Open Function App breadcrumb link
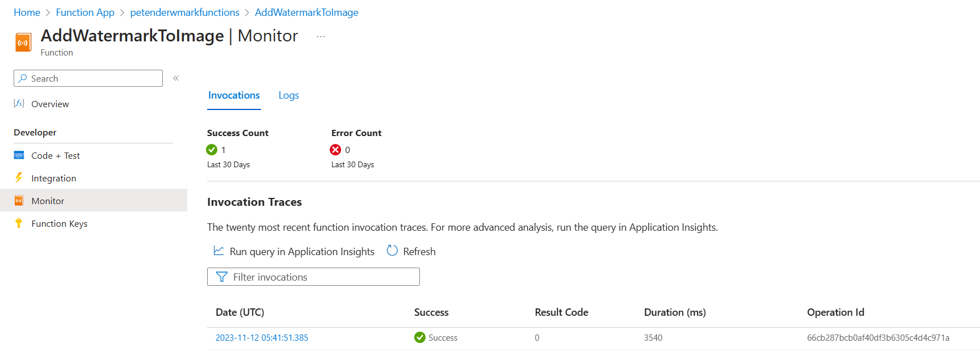The width and height of the screenshot is (980, 360). click(85, 12)
